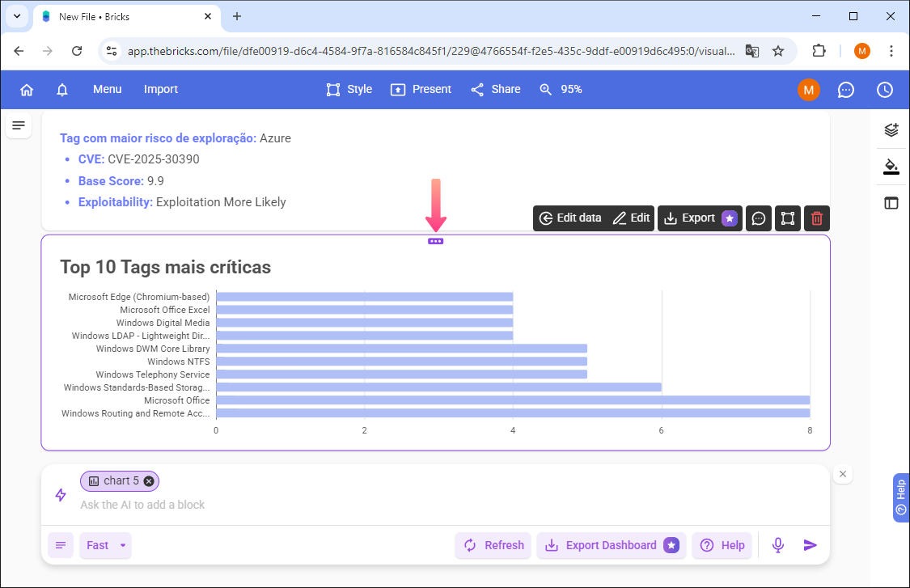This screenshot has width=910, height=588.
Task: Click the chart block's three-dot handle
Action: (x=435, y=242)
